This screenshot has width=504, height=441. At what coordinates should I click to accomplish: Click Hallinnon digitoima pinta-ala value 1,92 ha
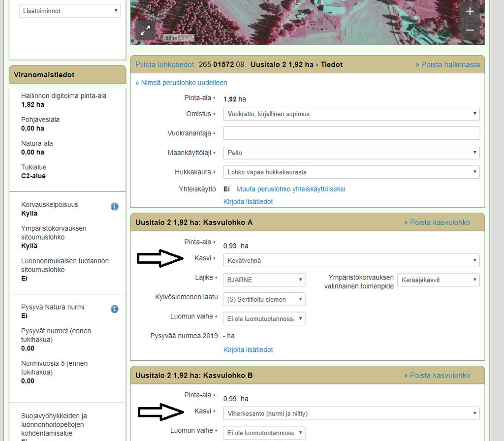[x=32, y=104]
